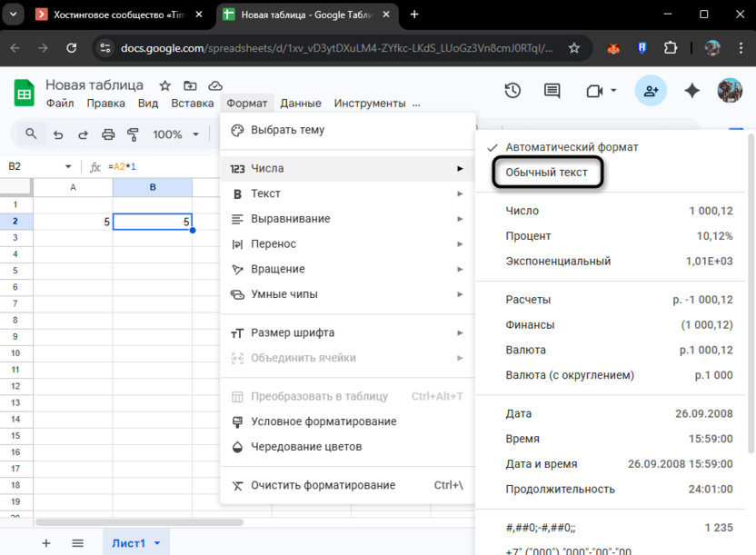Click the print icon in toolbar
This screenshot has width=756, height=555.
click(108, 134)
